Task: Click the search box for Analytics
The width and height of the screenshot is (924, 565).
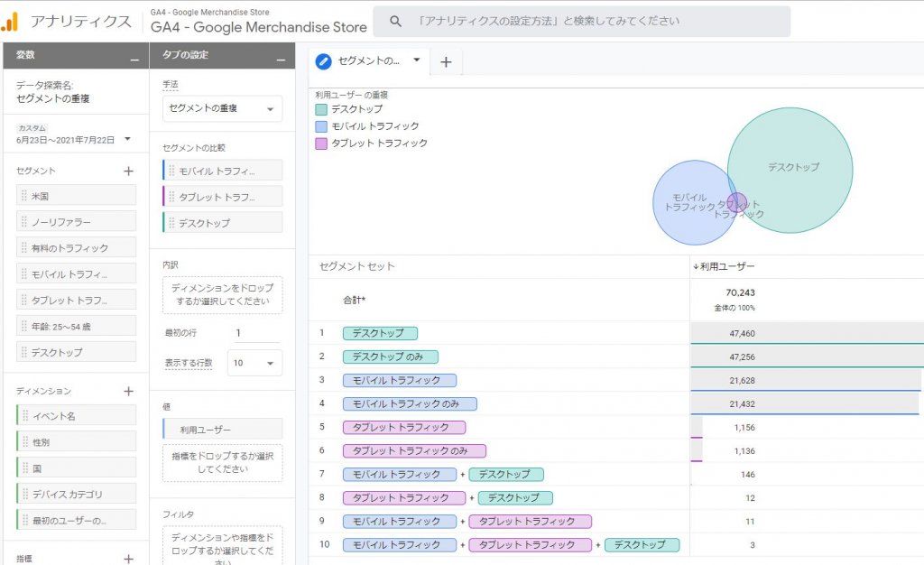Action: pos(582,21)
